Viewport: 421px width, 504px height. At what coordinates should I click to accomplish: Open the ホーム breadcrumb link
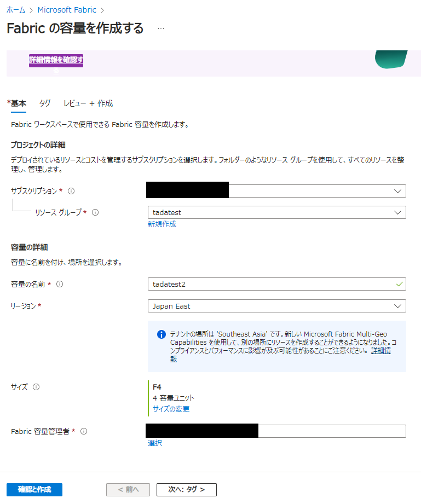pos(16,10)
